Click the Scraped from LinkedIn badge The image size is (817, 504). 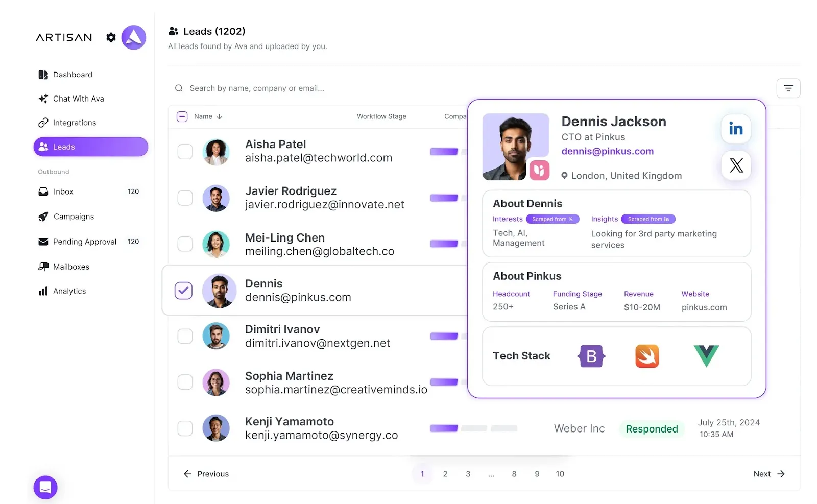point(648,219)
